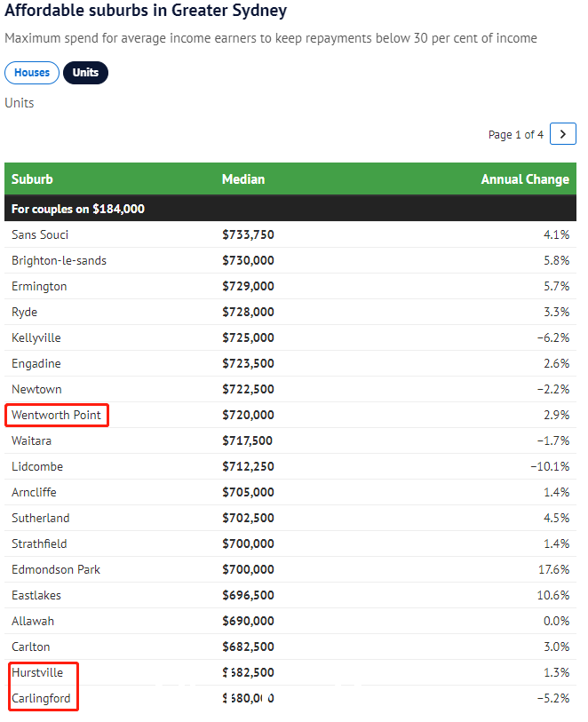
Task: Click the $690,000 median value
Action: coord(248,621)
